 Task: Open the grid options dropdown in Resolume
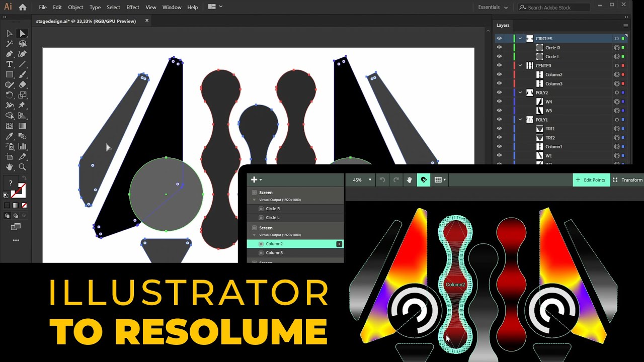coord(440,180)
